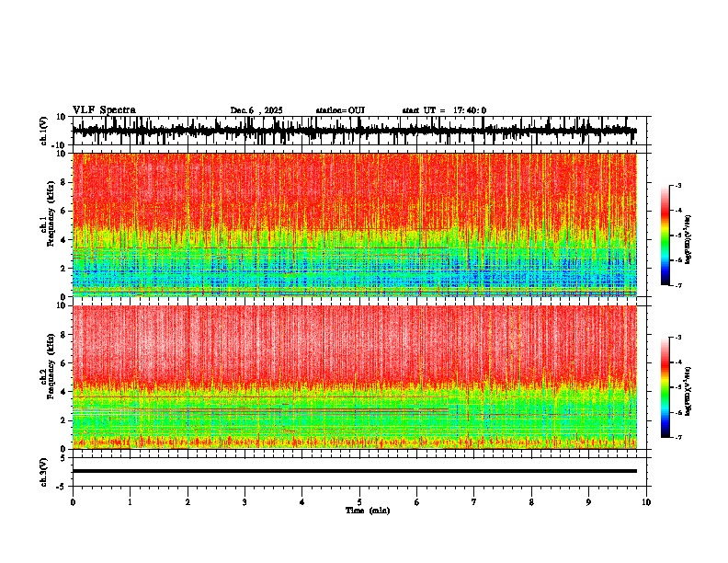Click the "4" kHz tick on ch.2 frequency axis
Screen dimensions: 728x563
point(63,392)
